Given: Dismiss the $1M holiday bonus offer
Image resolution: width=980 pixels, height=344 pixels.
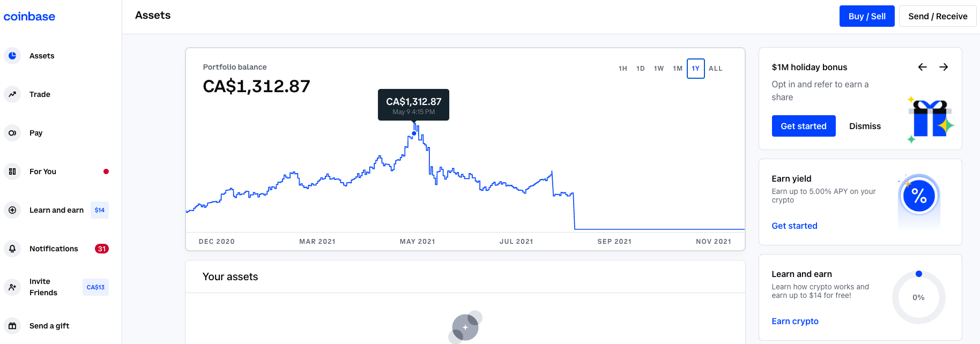Looking at the screenshot, I should point(865,126).
